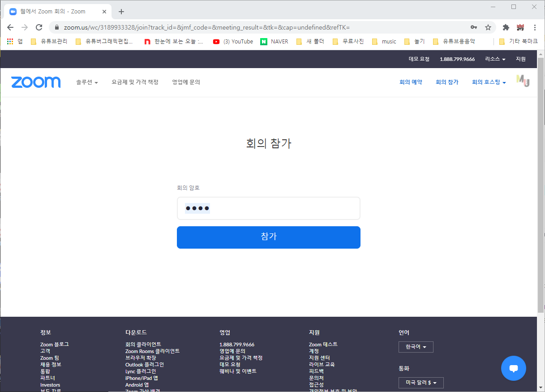Open the Zoom Rooms 클라이언트 link

pyautogui.click(x=153, y=351)
